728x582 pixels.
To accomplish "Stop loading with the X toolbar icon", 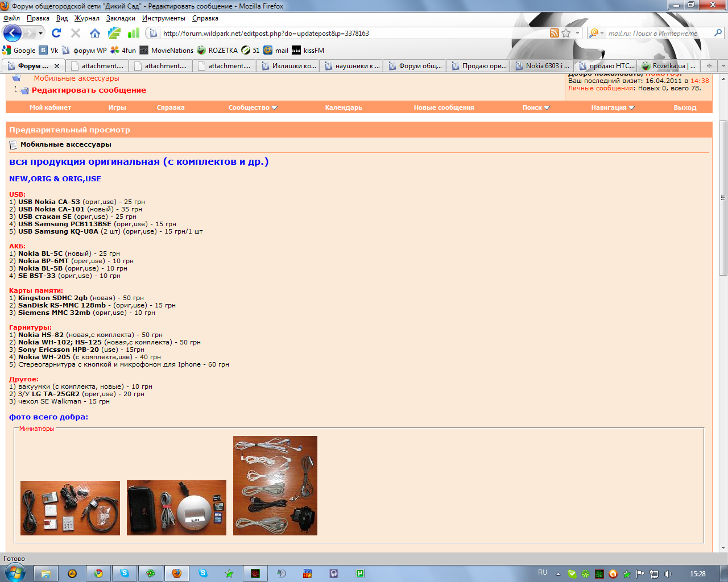I will [x=76, y=33].
